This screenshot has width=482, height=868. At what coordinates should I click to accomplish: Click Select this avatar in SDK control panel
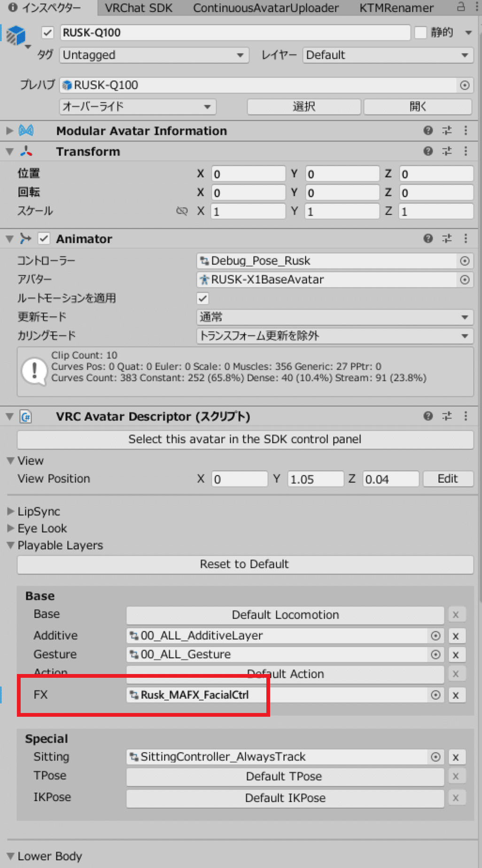[x=245, y=440]
